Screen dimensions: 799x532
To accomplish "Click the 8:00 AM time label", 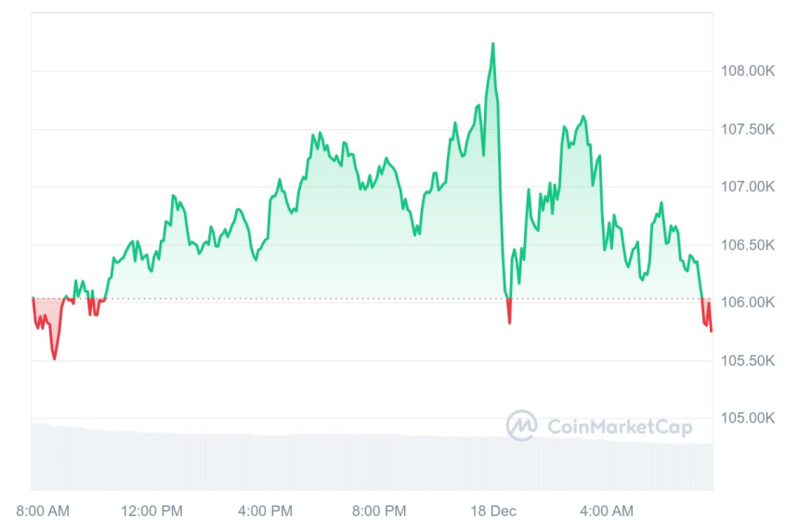I will (44, 511).
